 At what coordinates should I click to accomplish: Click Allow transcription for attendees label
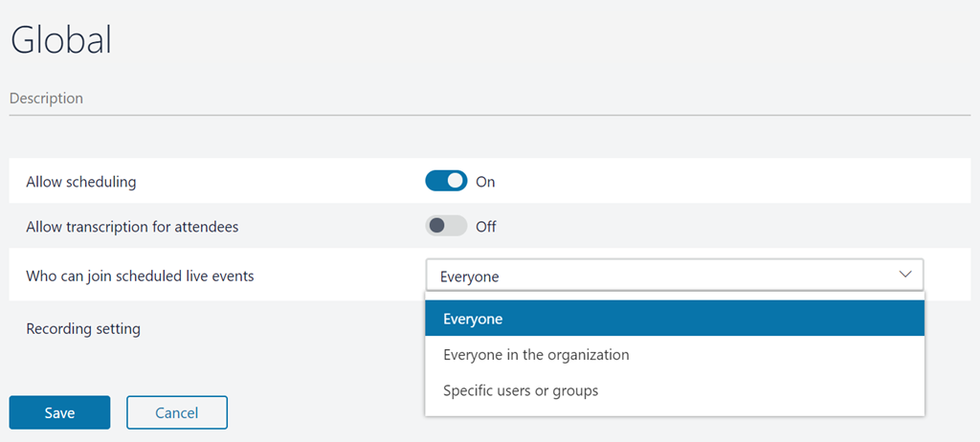tap(132, 228)
